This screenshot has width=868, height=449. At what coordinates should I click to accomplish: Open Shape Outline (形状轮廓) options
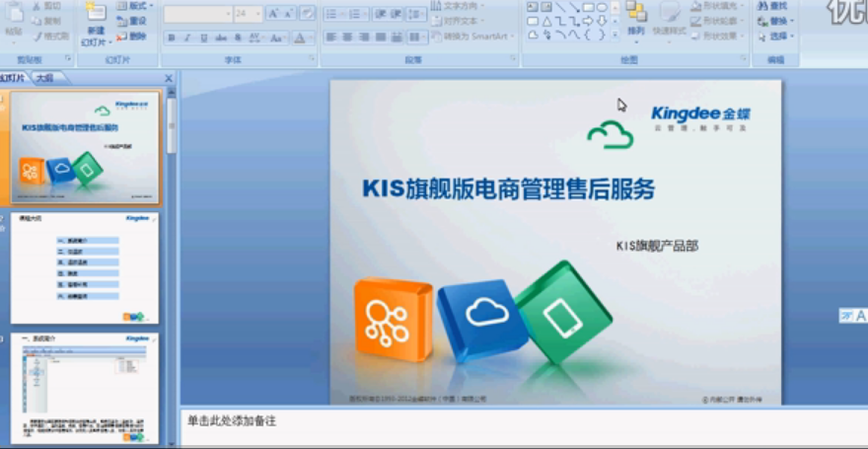tap(717, 21)
